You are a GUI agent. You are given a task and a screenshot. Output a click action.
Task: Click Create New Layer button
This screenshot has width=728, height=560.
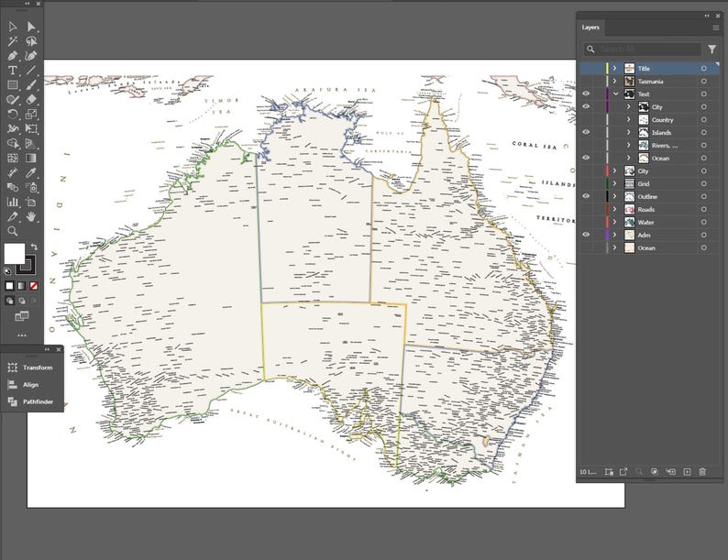pyautogui.click(x=687, y=471)
